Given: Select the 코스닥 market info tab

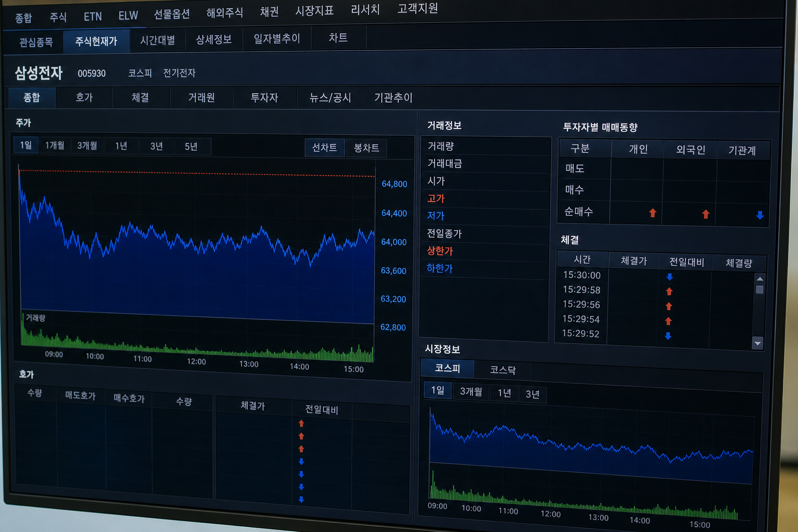Looking at the screenshot, I should click(x=502, y=370).
